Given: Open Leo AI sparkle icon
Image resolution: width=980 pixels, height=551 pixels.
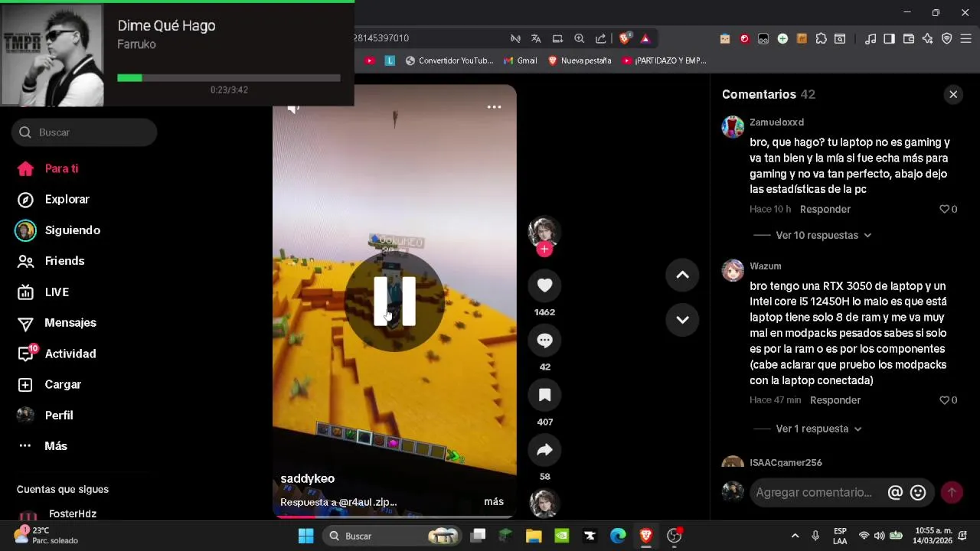Looking at the screenshot, I should coord(928,38).
